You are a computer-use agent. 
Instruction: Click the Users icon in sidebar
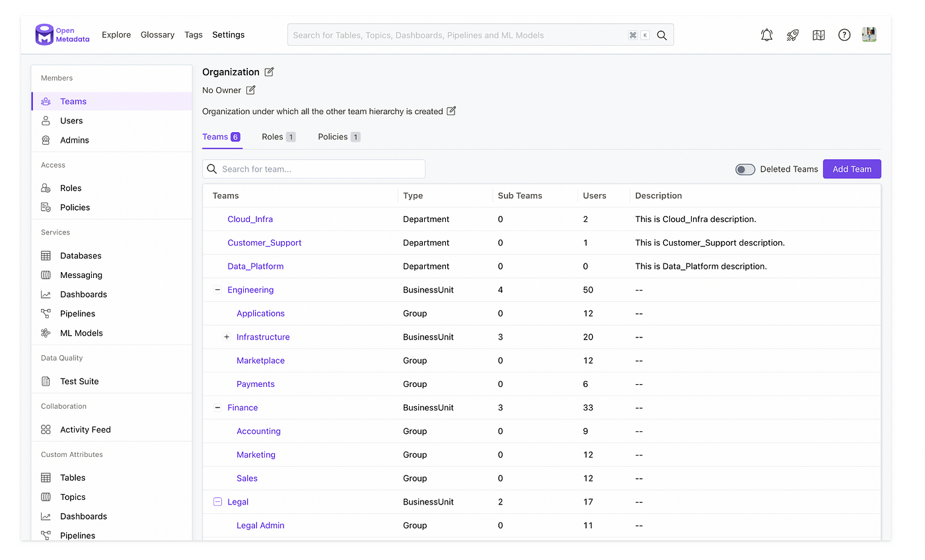tap(46, 121)
